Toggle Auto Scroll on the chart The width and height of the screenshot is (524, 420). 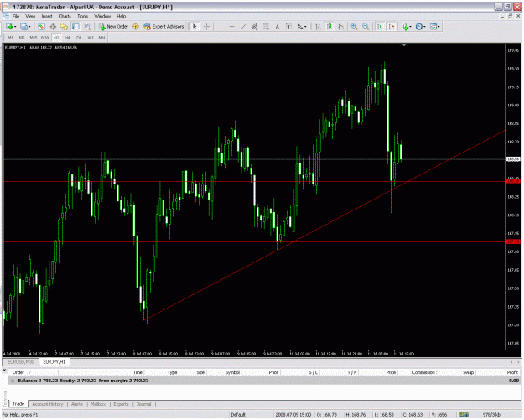point(380,27)
